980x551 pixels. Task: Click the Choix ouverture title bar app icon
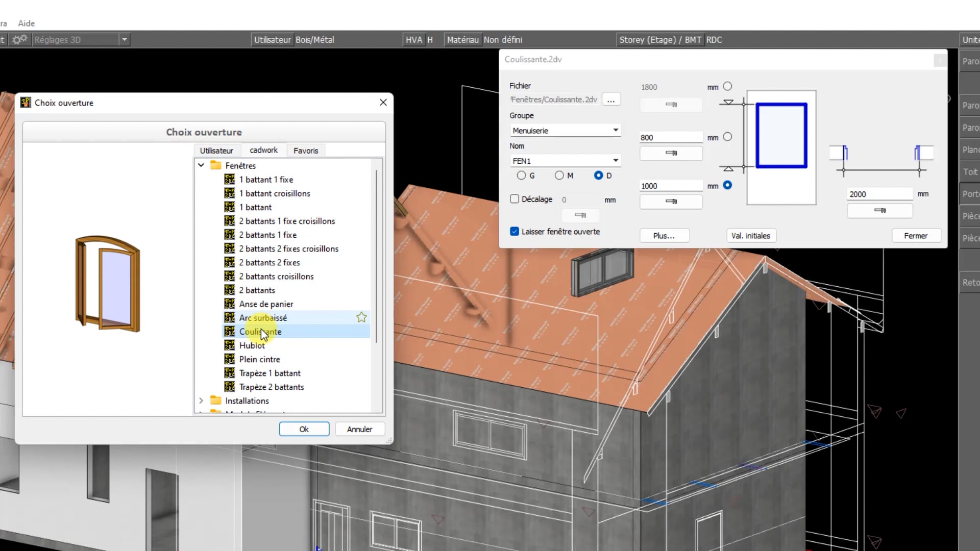tap(26, 103)
